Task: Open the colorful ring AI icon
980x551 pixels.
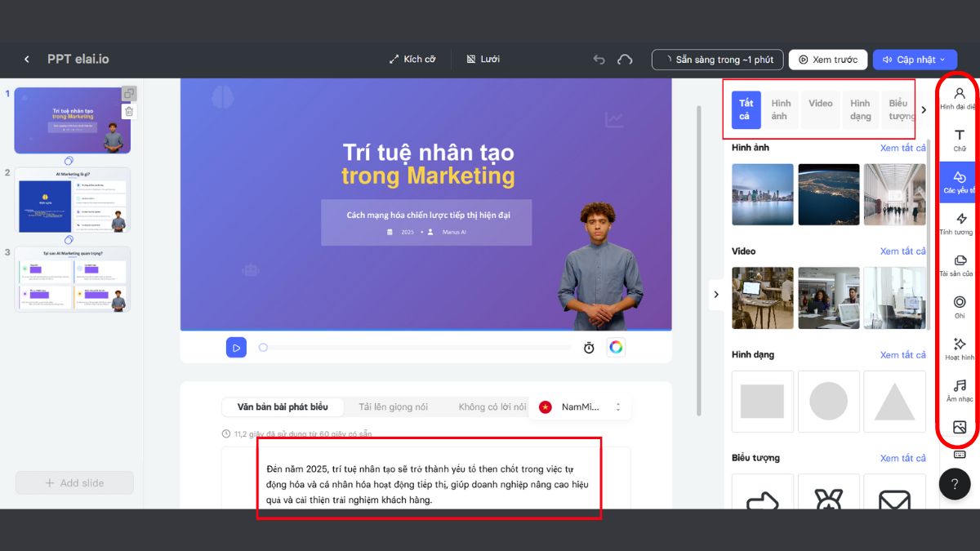Action: 616,347
